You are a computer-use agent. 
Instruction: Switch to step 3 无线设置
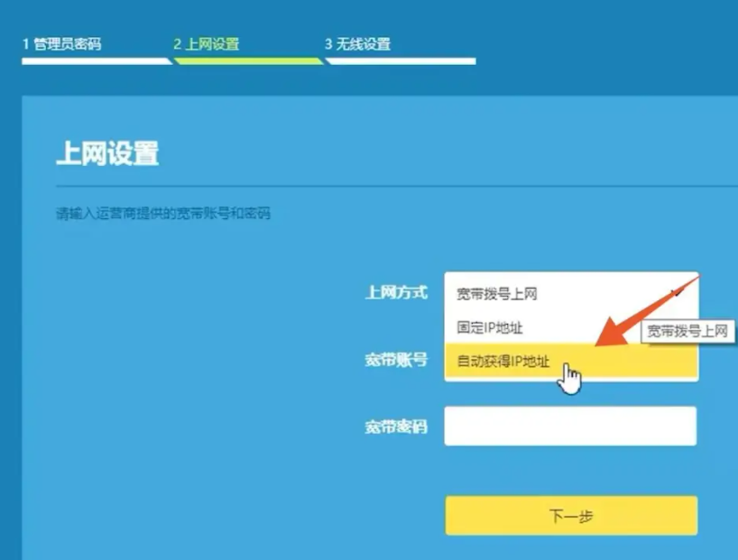coord(357,43)
